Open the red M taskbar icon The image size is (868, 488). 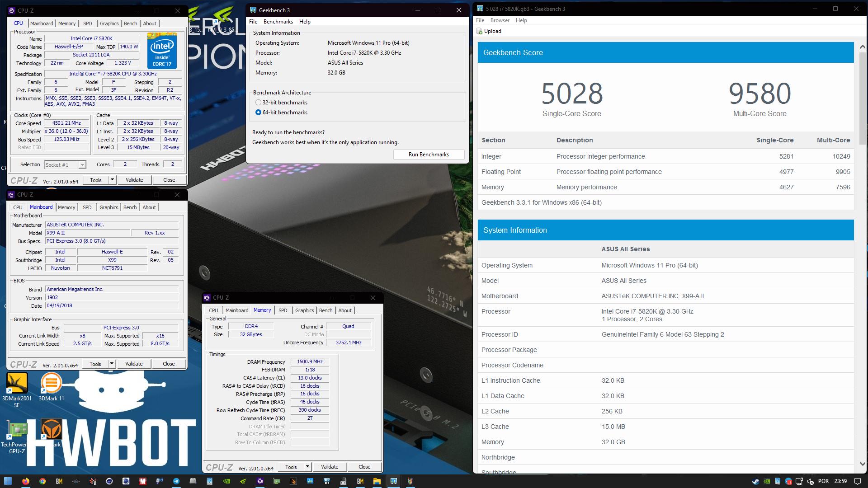[143, 481]
